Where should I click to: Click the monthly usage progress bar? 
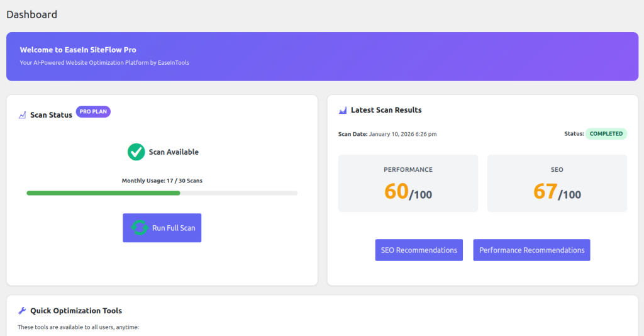pos(162,193)
